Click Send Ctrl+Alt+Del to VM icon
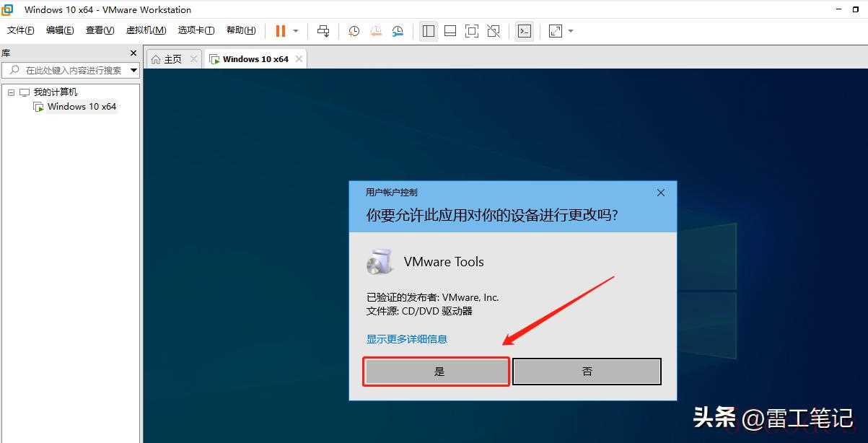This screenshot has height=443, width=868. pos(323,31)
